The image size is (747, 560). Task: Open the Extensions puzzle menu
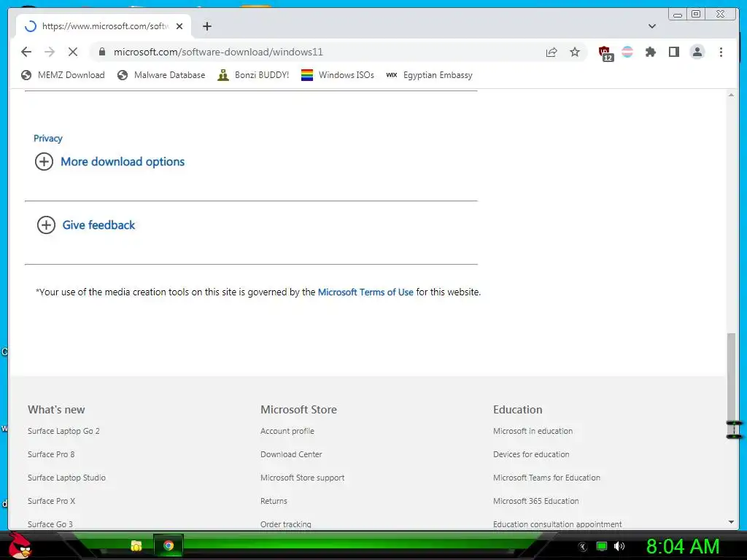click(x=650, y=52)
